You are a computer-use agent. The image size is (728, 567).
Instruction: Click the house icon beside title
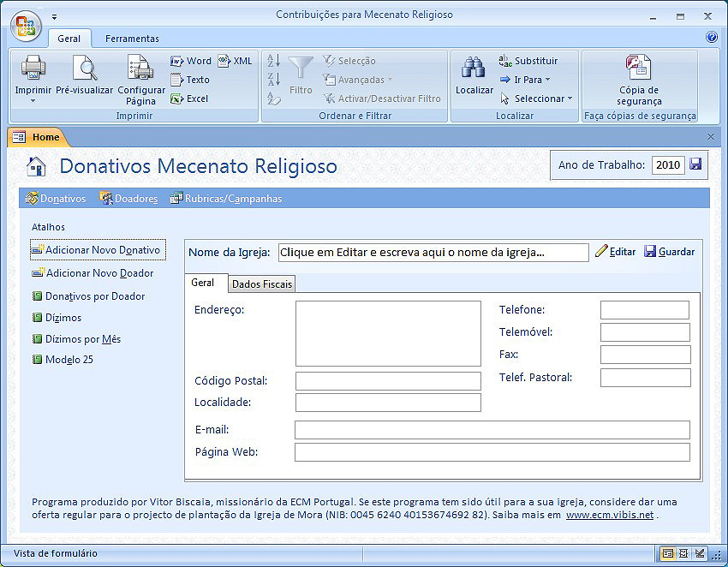pos(36,166)
